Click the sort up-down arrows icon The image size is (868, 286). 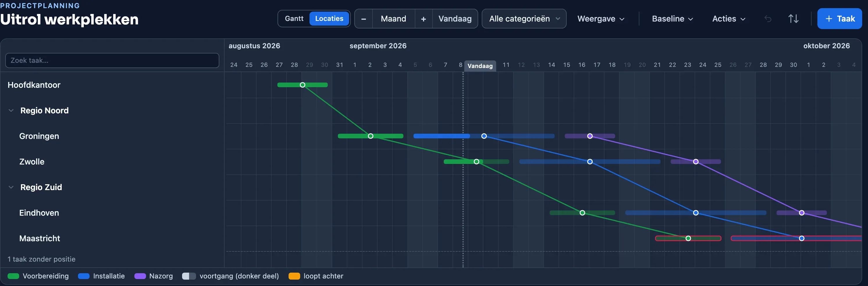[x=793, y=19]
